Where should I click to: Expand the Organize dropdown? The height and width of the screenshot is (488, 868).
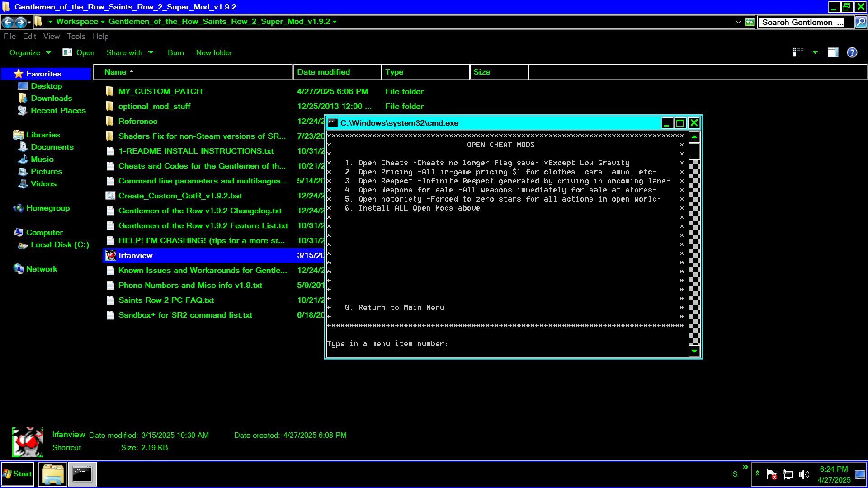tap(30, 52)
